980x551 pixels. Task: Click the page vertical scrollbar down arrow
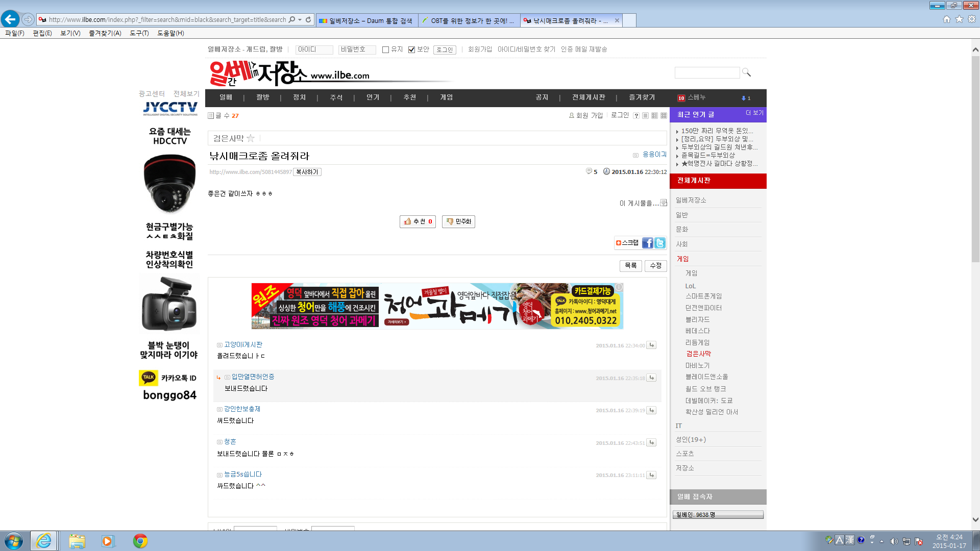point(975,520)
